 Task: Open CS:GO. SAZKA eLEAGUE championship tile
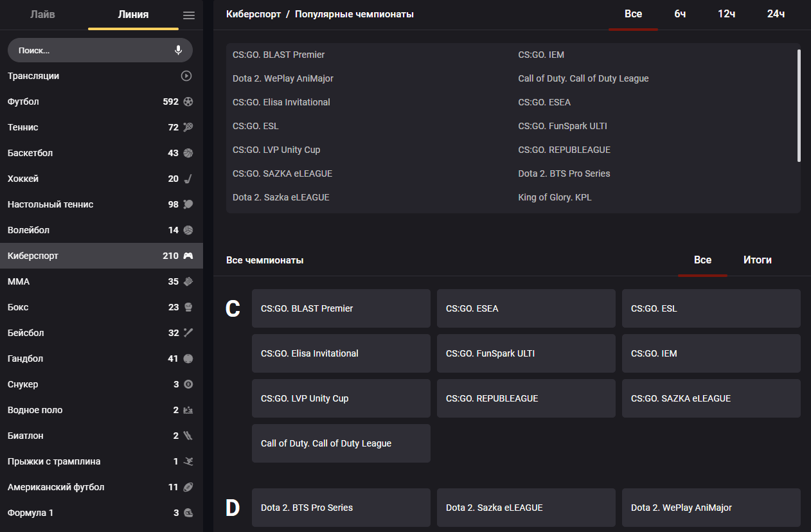click(x=711, y=398)
